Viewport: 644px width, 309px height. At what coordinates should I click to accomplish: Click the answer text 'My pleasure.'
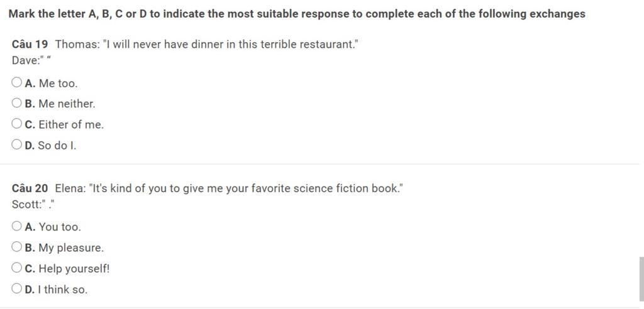click(x=71, y=248)
